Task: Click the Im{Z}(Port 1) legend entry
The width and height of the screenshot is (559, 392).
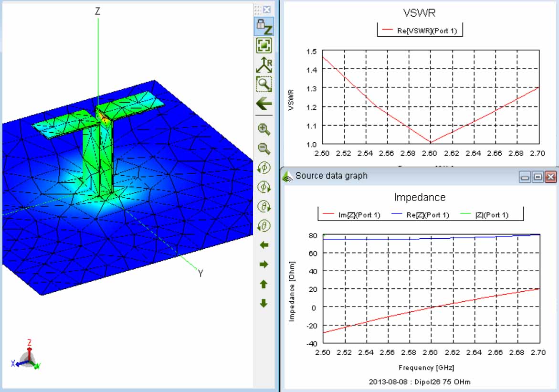Action: (351, 215)
